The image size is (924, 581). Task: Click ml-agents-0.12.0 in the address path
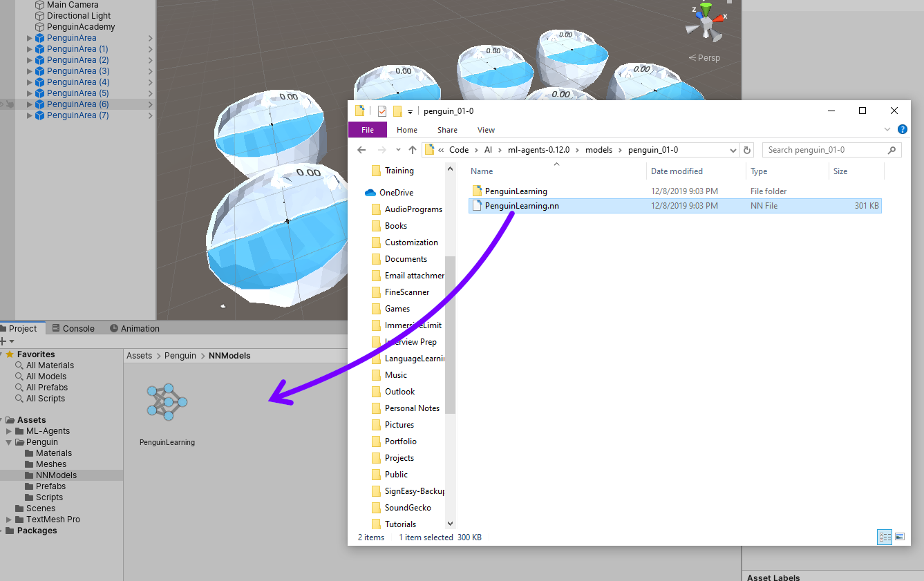[x=538, y=150]
